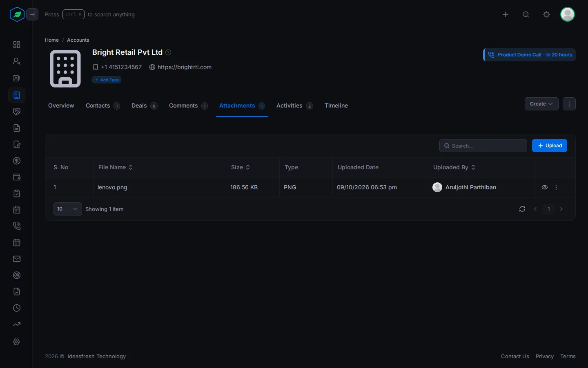The image size is (588, 368).
Task: Open the dollar-coin sidebar icon
Action: (x=17, y=161)
